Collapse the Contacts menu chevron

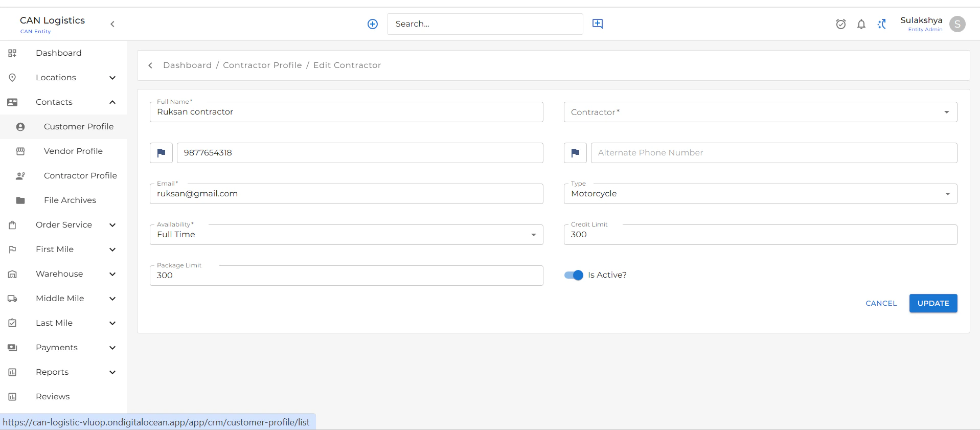[x=112, y=102]
